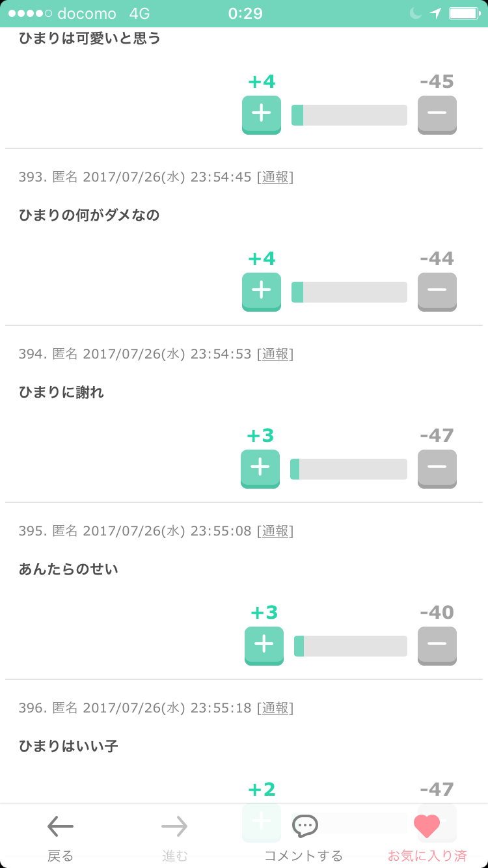The height and width of the screenshot is (868, 488).
Task: Click 通報 link on comment 395
Action: tap(275, 531)
